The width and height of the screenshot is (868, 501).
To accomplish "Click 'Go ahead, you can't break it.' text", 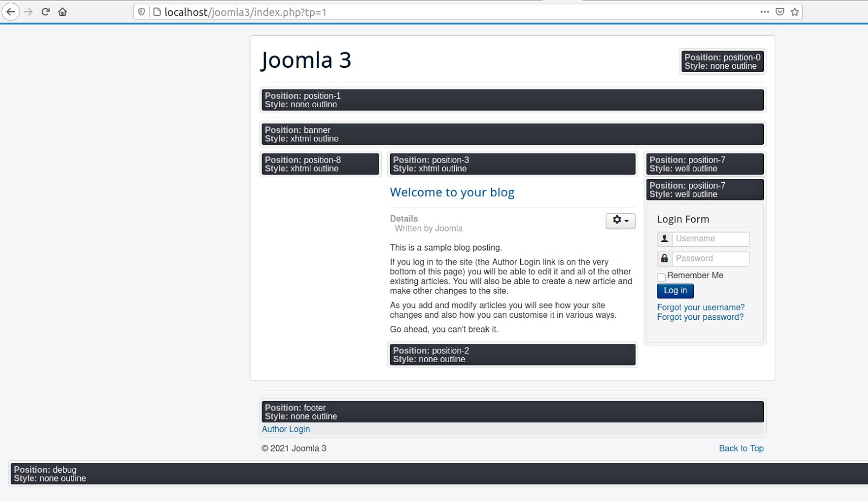I will pyautogui.click(x=444, y=329).
